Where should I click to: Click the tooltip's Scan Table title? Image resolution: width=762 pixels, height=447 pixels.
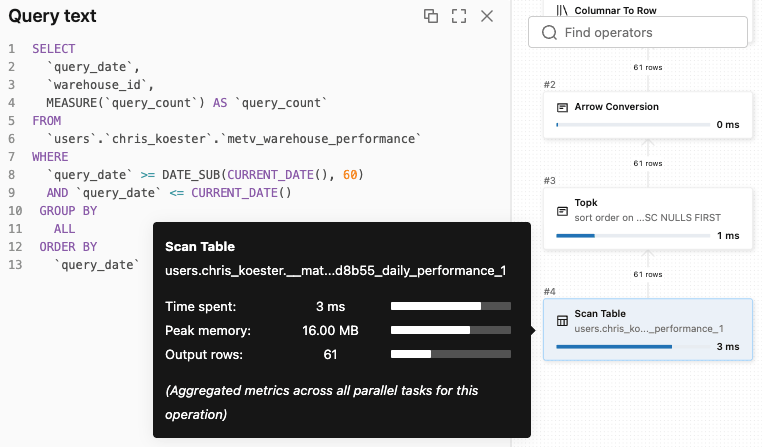click(x=200, y=246)
